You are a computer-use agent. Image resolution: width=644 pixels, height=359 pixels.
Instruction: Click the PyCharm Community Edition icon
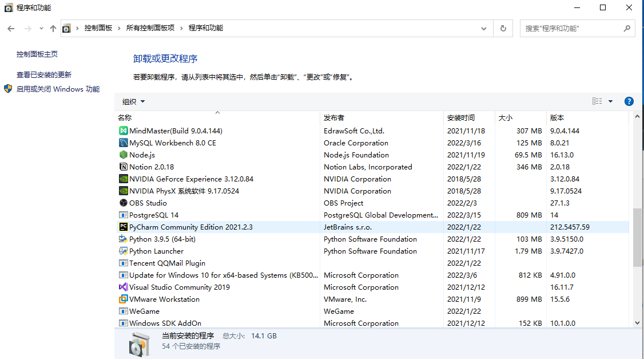pos(123,227)
